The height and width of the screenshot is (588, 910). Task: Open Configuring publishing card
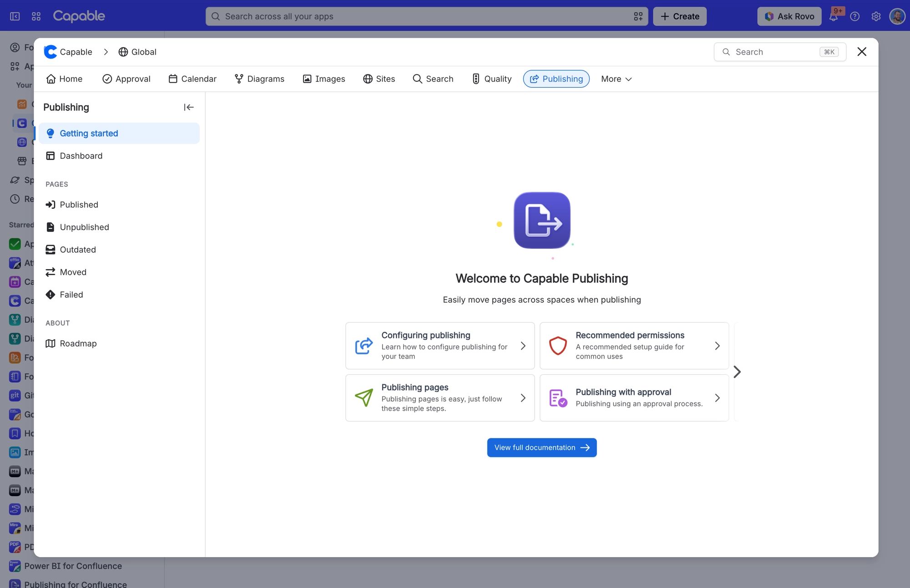click(x=440, y=346)
